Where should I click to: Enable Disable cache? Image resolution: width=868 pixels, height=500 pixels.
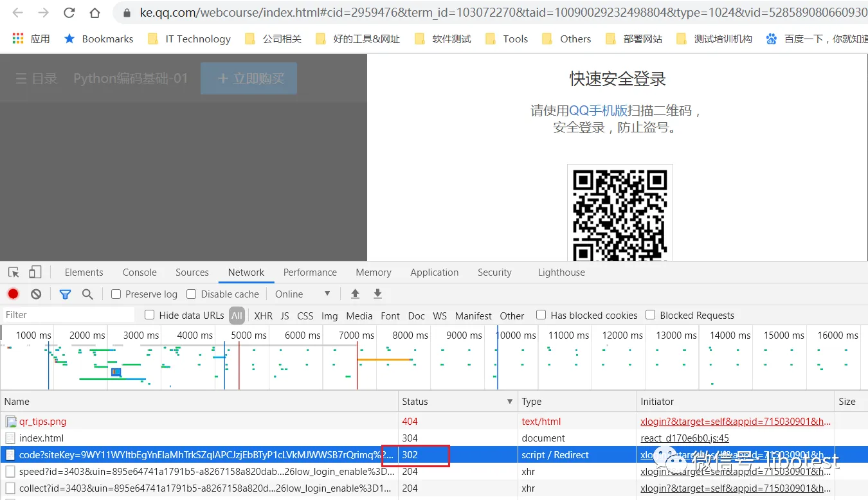191,294
